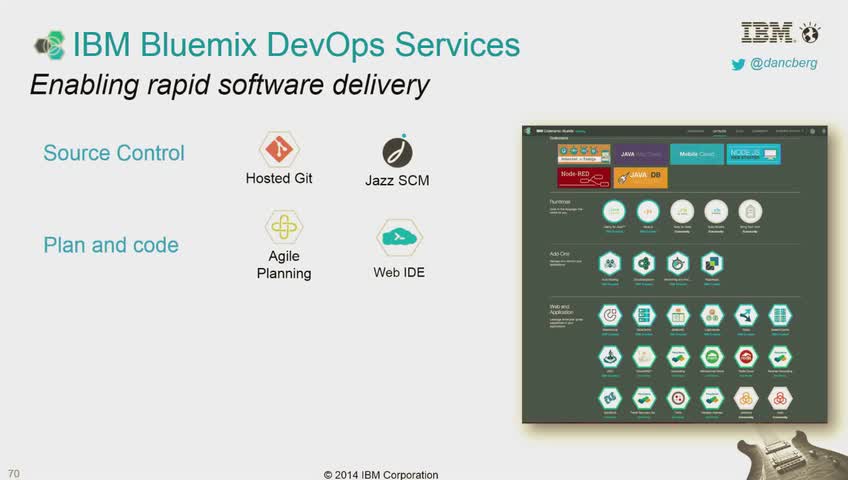Click the Bluemix hexagon logo beside title

[50, 45]
